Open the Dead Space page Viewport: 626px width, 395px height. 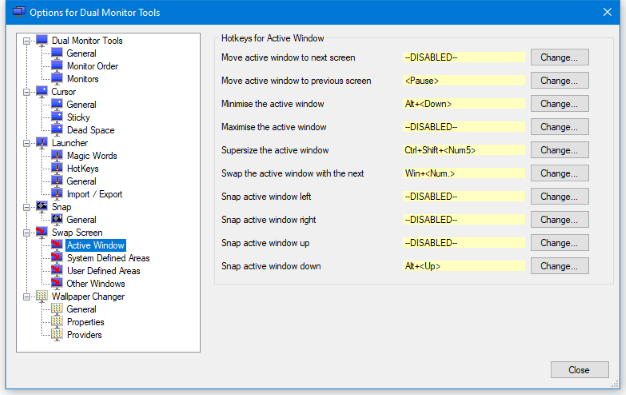pos(91,130)
